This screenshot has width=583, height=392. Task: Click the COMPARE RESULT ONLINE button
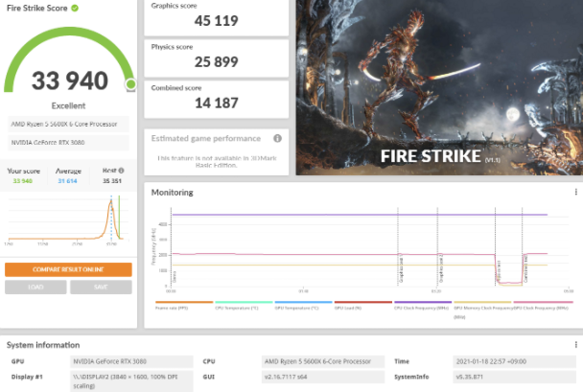68,269
